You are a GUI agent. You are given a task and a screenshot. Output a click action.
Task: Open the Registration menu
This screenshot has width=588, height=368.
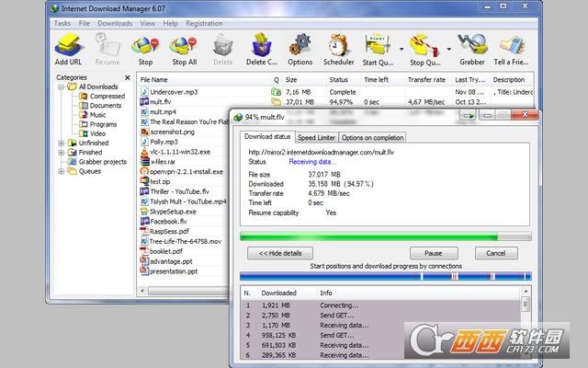[204, 23]
